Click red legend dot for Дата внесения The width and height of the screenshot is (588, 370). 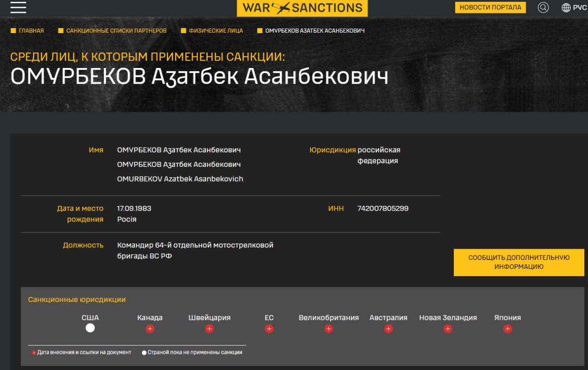[x=34, y=353]
